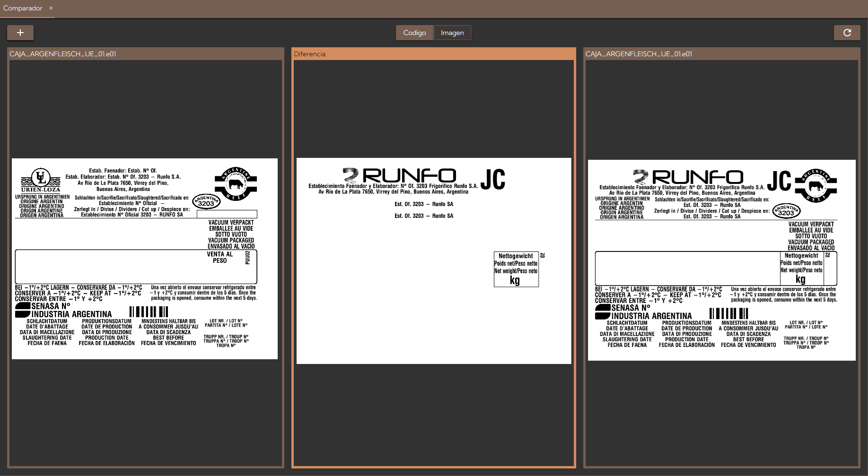The height and width of the screenshot is (476, 868).
Task: Click the RUNFO logo in the right label
Action: (689, 177)
